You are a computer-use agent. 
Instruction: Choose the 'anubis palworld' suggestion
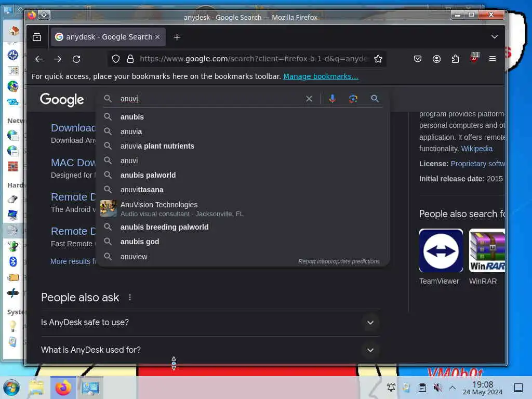coord(243,175)
